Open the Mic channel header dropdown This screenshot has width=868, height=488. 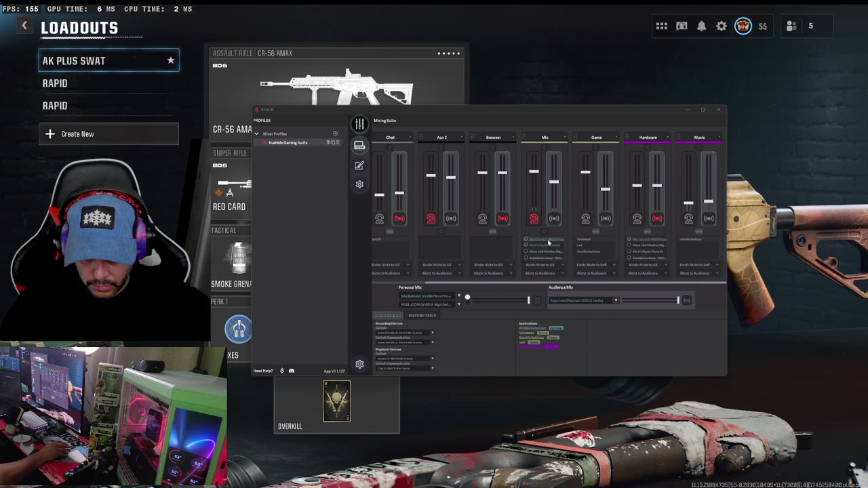click(x=565, y=138)
